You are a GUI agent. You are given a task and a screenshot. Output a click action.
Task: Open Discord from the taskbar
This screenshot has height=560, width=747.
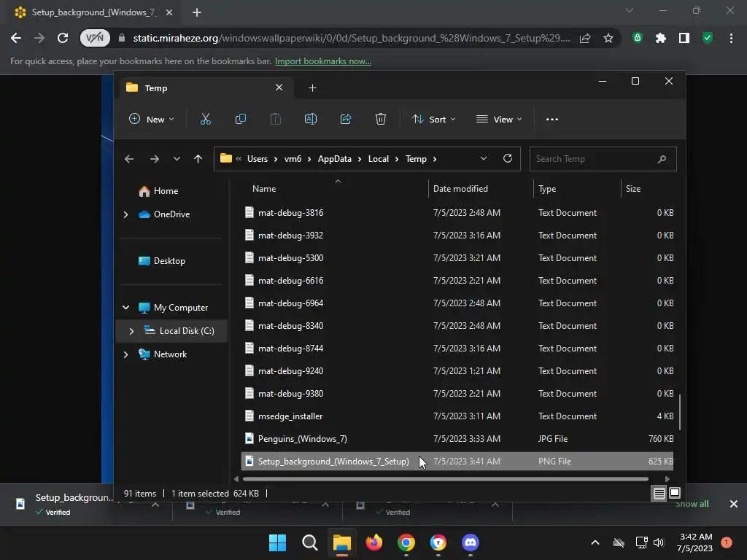click(471, 542)
